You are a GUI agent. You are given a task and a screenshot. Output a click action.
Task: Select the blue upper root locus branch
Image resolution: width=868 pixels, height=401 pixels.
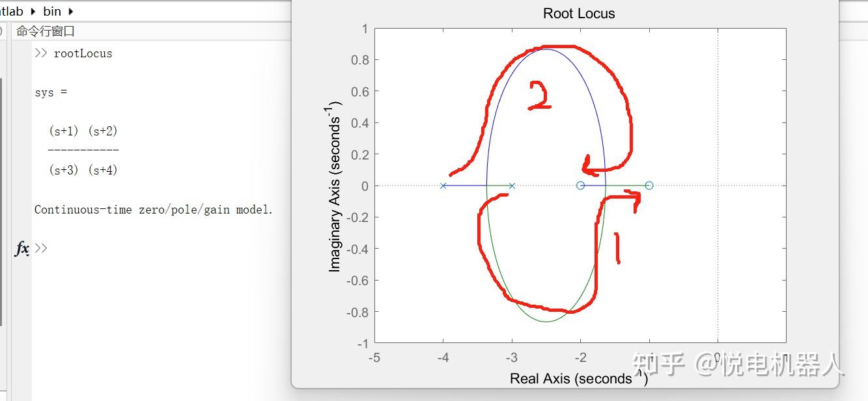click(546, 49)
